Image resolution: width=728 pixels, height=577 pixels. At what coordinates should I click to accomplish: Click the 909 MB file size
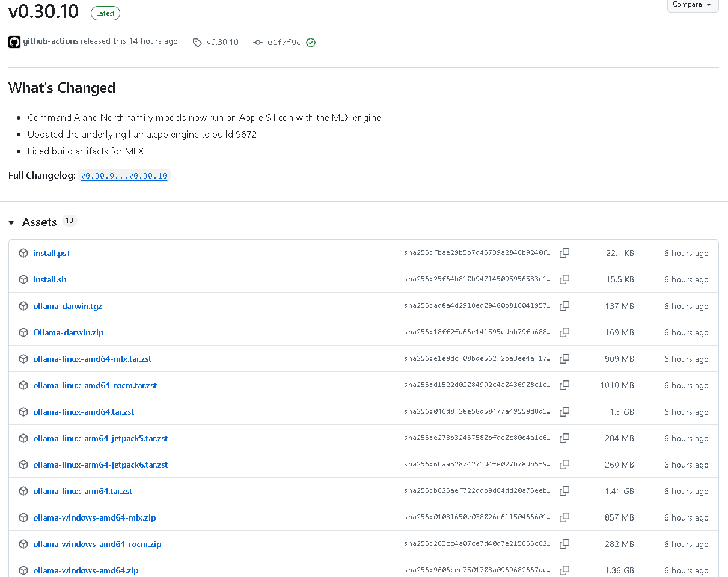(620, 359)
